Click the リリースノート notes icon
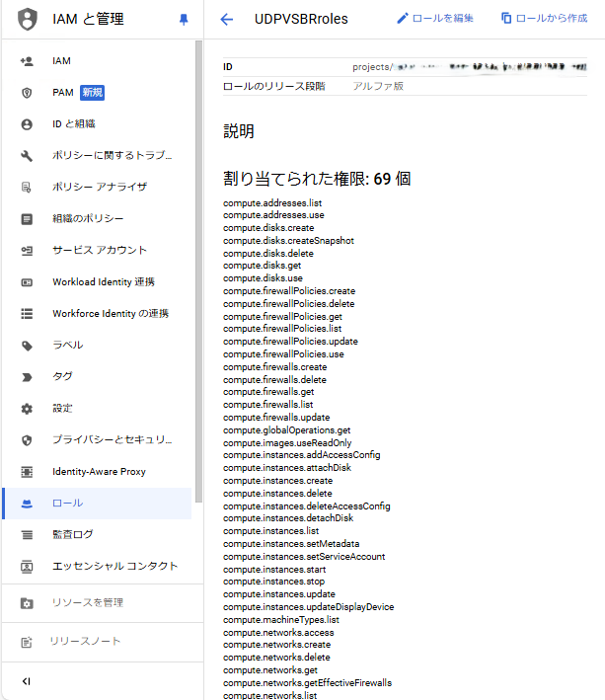605x700 pixels. 27,642
